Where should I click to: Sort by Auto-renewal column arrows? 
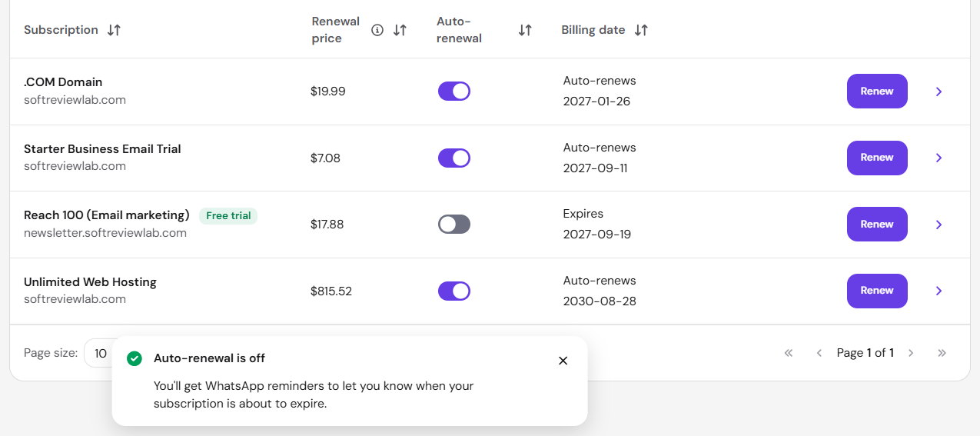click(525, 30)
